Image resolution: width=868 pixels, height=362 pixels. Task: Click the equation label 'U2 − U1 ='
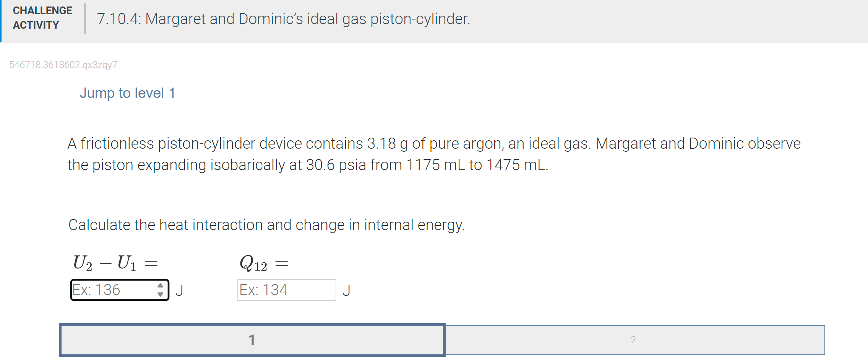(x=115, y=262)
